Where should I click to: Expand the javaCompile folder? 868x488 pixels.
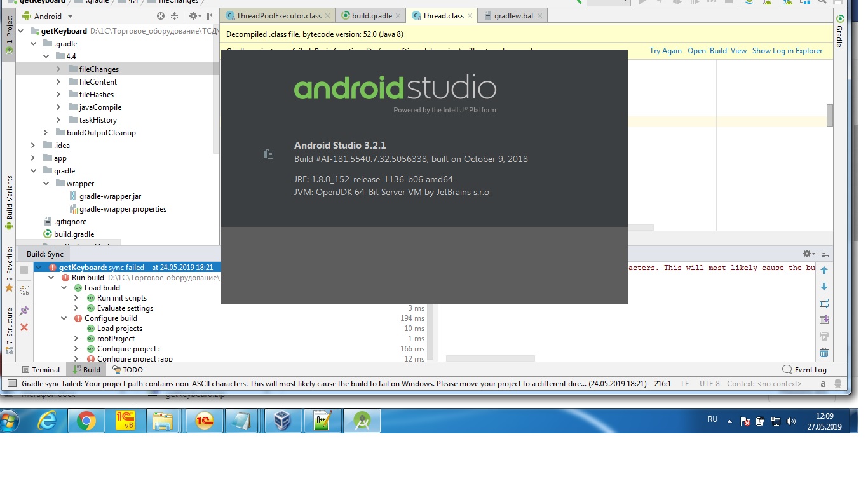coord(58,107)
